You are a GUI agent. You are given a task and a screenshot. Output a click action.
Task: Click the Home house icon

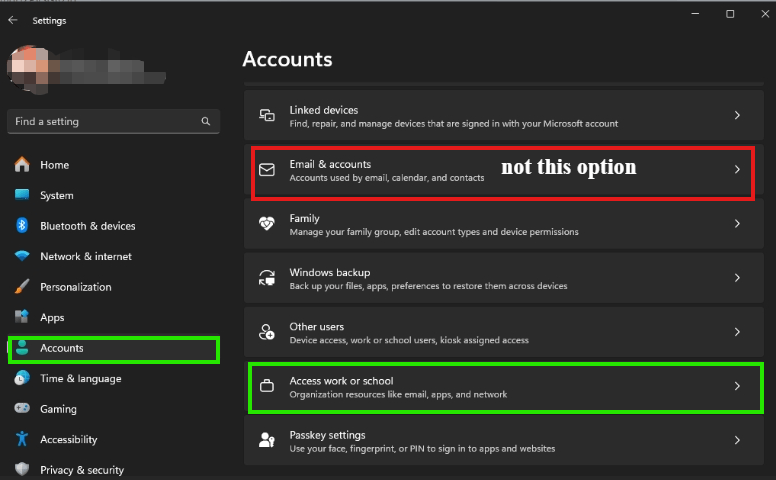pyautogui.click(x=22, y=164)
